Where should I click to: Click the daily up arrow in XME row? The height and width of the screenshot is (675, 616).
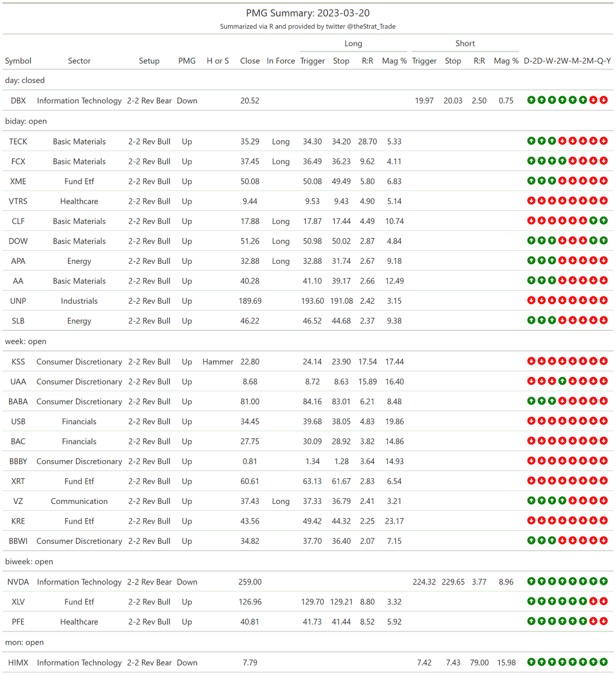[x=531, y=181]
